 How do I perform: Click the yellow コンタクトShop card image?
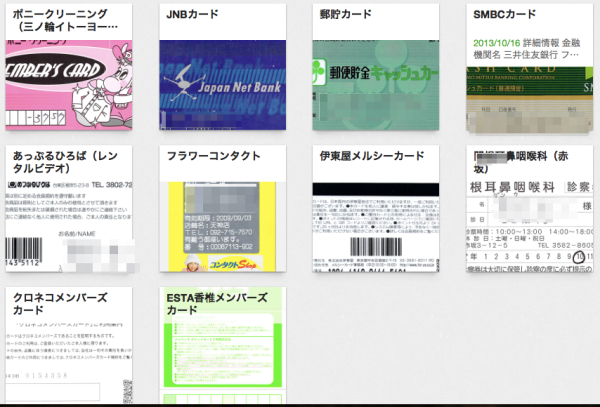point(223,227)
